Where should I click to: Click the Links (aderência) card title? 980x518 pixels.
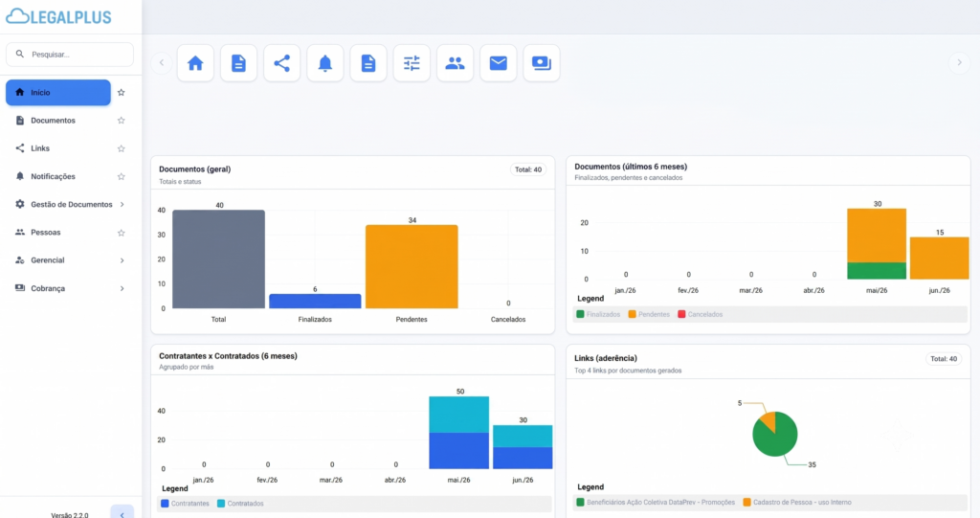pyautogui.click(x=606, y=358)
